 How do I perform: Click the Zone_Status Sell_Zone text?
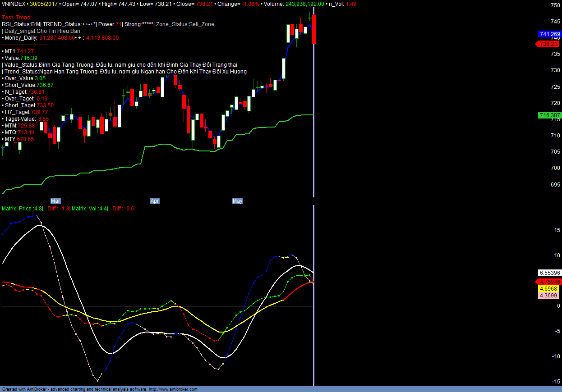[x=185, y=24]
